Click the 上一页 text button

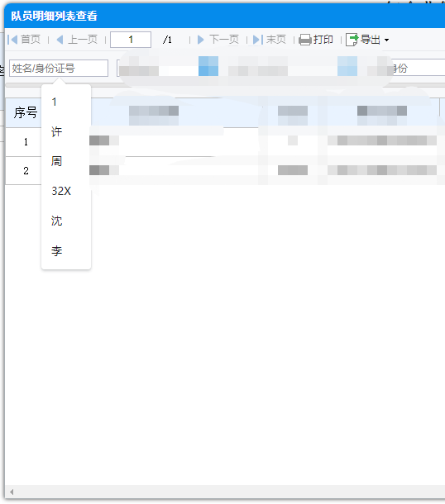tap(83, 40)
